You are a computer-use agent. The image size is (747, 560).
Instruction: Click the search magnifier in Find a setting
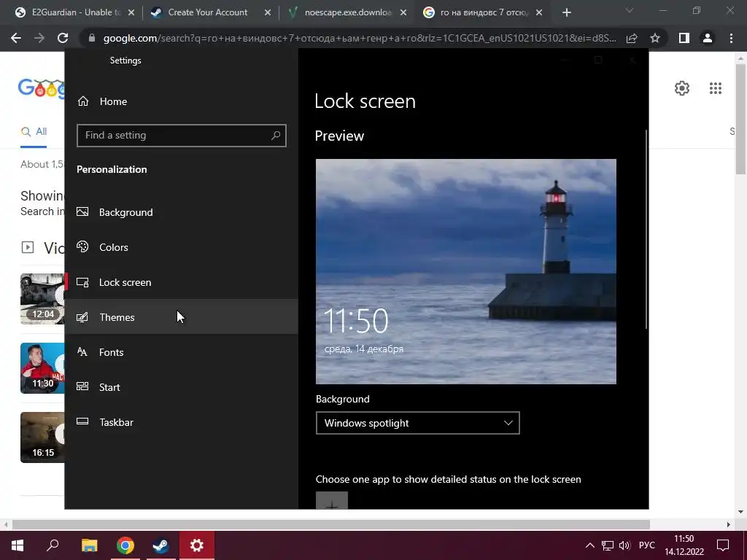(x=275, y=136)
